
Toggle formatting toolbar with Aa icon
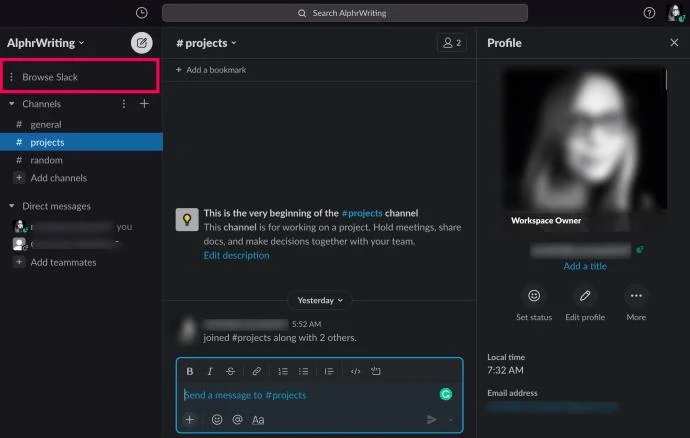pos(258,420)
